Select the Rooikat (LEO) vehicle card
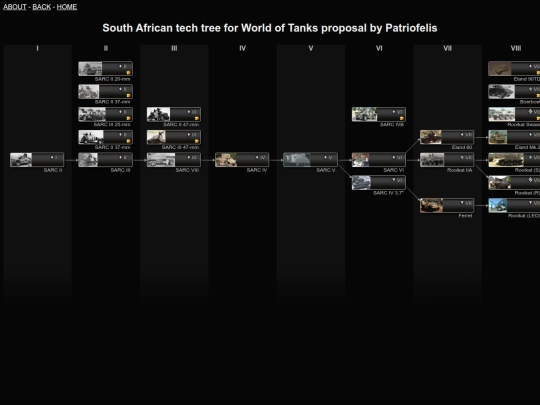The width and height of the screenshot is (540, 405). click(514, 205)
